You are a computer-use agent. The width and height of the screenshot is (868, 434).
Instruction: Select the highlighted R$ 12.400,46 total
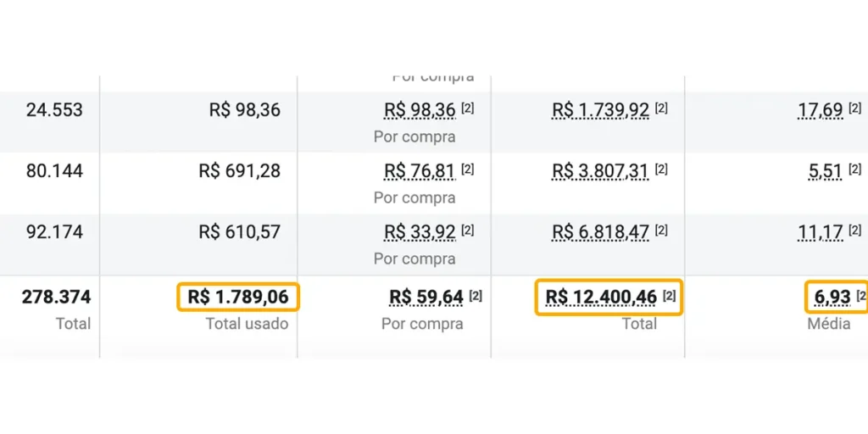(x=601, y=298)
